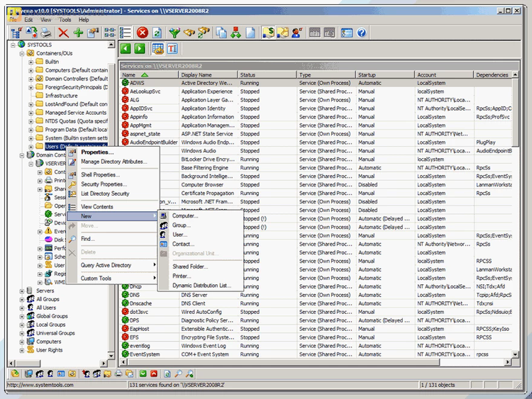The width and height of the screenshot is (532, 399).
Task: Expand the Computers node near User Rights
Action: [x=22, y=342]
